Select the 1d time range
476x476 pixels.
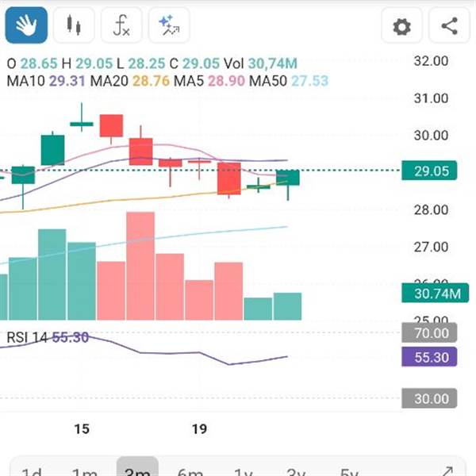(31, 471)
